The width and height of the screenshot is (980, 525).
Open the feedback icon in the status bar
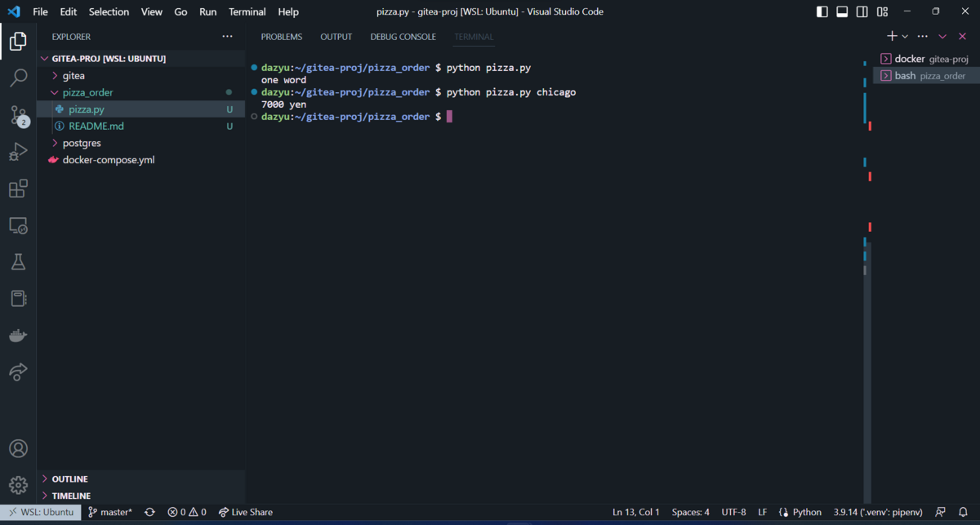click(x=940, y=512)
